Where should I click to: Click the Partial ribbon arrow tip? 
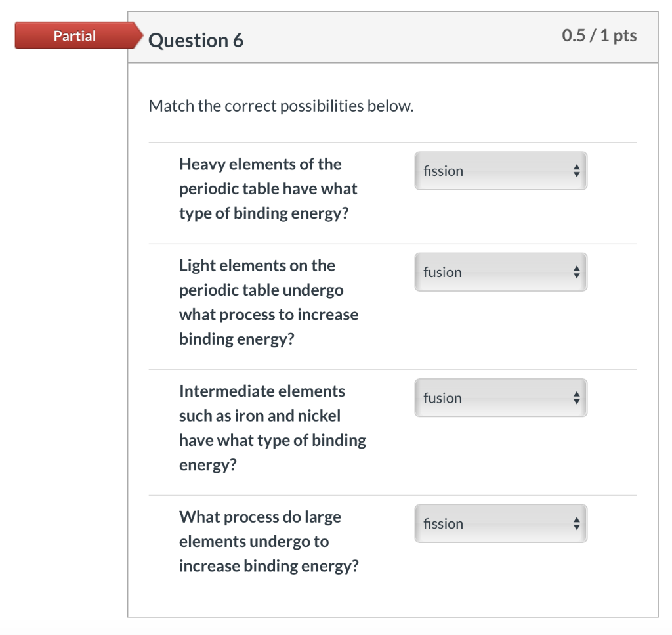(x=140, y=35)
